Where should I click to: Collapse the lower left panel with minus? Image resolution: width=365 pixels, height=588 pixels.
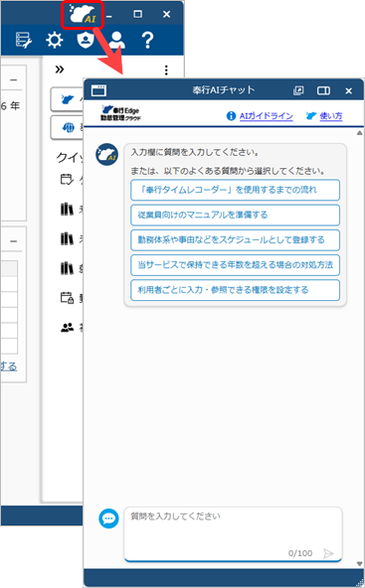coord(13,241)
